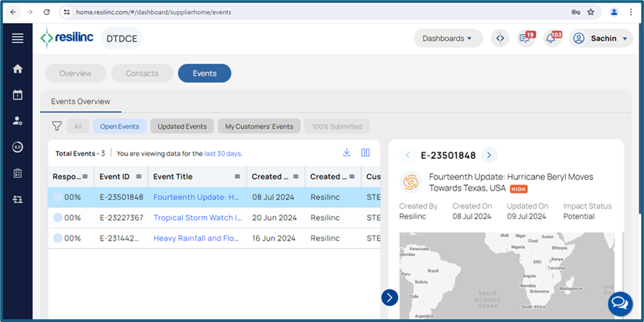
Task: Toggle 100% Submitted filter
Action: coord(337,126)
